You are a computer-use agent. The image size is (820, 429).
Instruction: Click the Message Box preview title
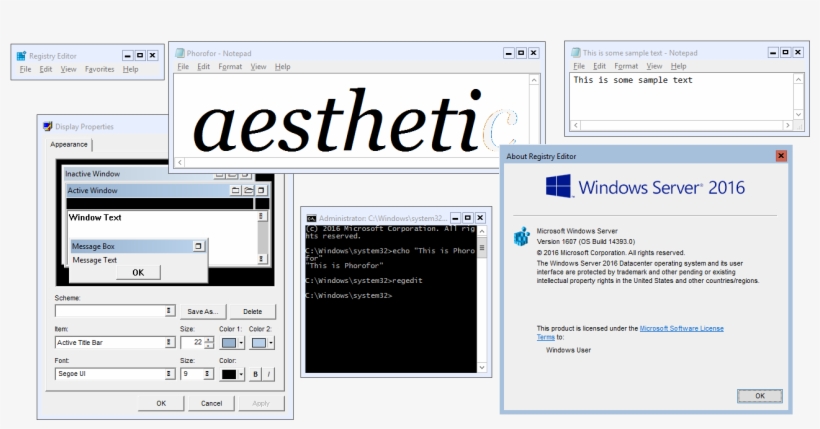pos(138,246)
